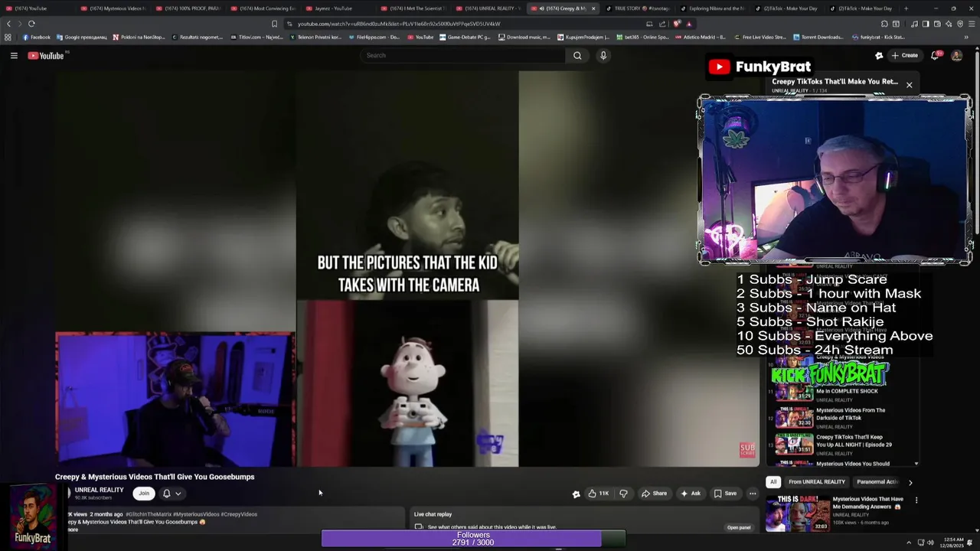Screen dimensions: 980x551
Task: Select the From UNREAL REALITY chip
Action: click(817, 482)
